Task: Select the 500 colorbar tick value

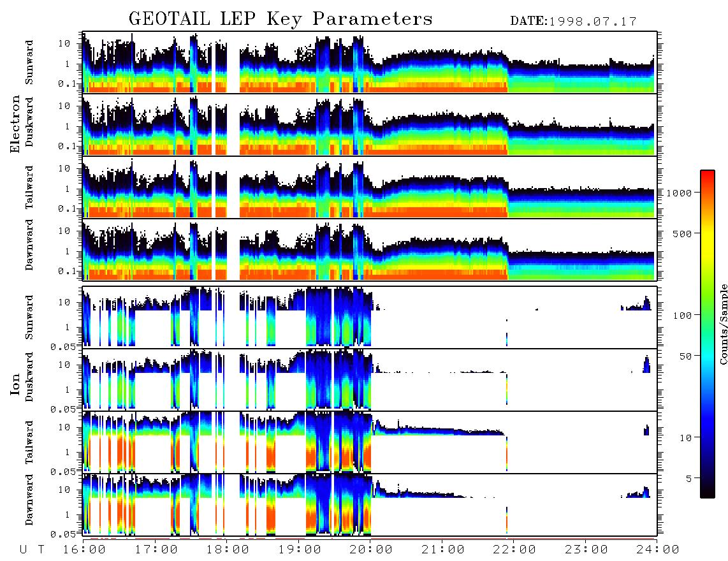Action: pos(682,233)
